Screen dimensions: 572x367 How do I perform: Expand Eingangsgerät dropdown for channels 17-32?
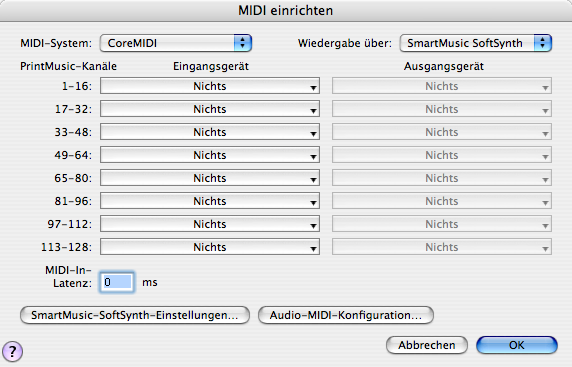coord(210,109)
